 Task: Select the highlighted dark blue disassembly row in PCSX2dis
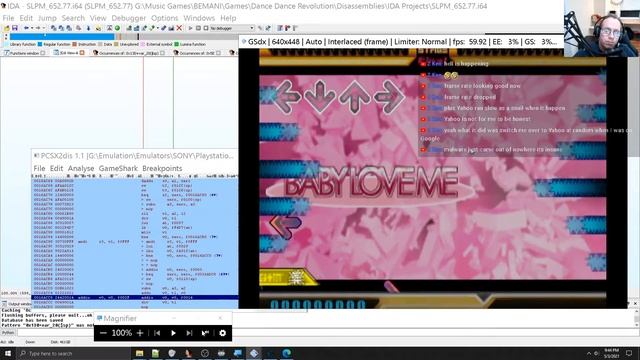tap(135, 298)
